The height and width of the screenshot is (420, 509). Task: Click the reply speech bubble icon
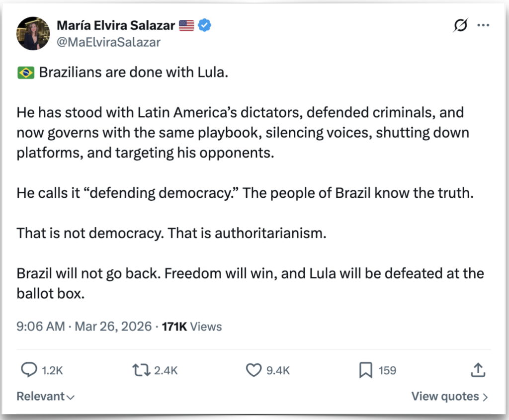coord(29,370)
